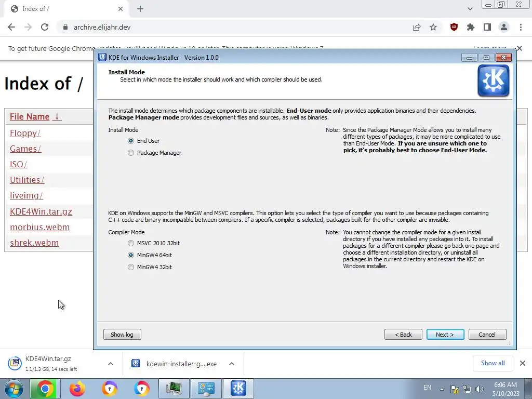The width and height of the screenshot is (532, 399).
Task: Open Chrome tab search chevron
Action: pos(470,9)
